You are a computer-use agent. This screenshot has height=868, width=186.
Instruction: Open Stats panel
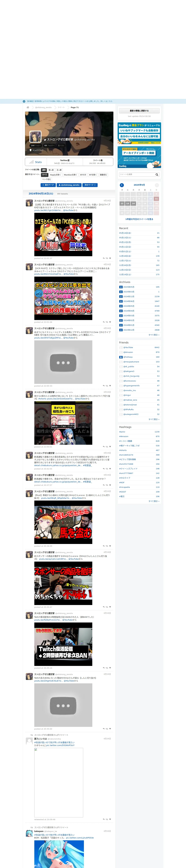point(36,162)
